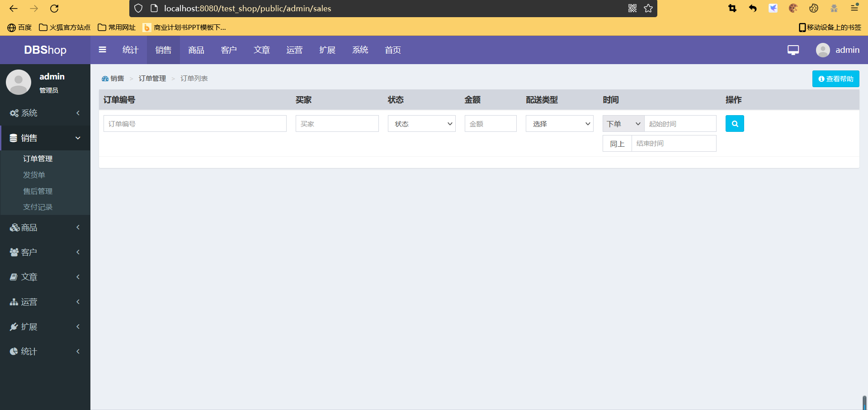The width and height of the screenshot is (868, 410).
Task: Open the QR code icon in the address bar
Action: pos(632,8)
